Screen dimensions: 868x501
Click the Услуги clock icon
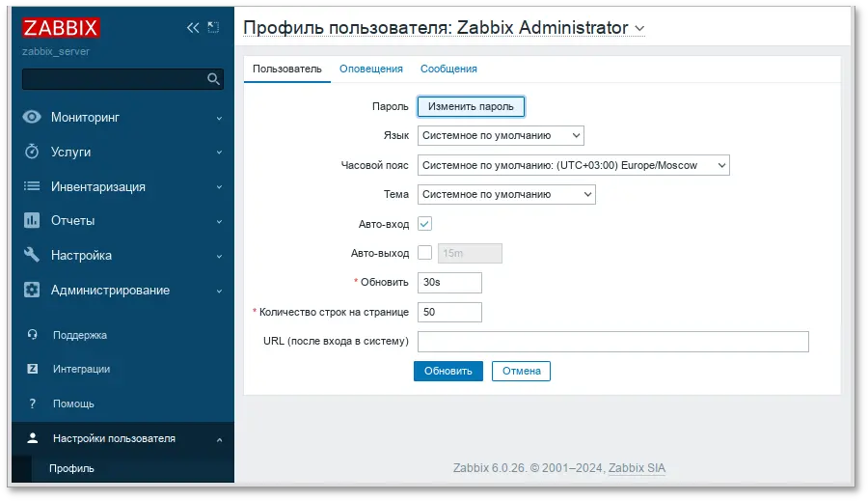[32, 152]
